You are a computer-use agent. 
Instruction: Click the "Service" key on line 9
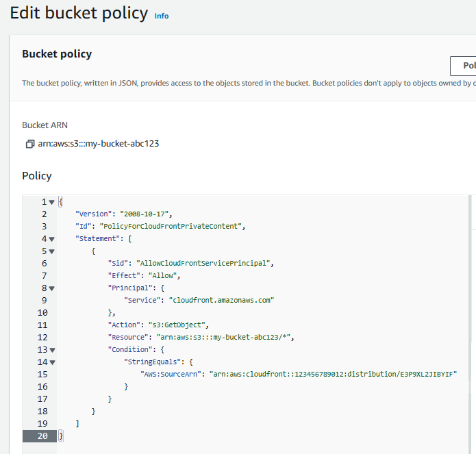coord(142,300)
